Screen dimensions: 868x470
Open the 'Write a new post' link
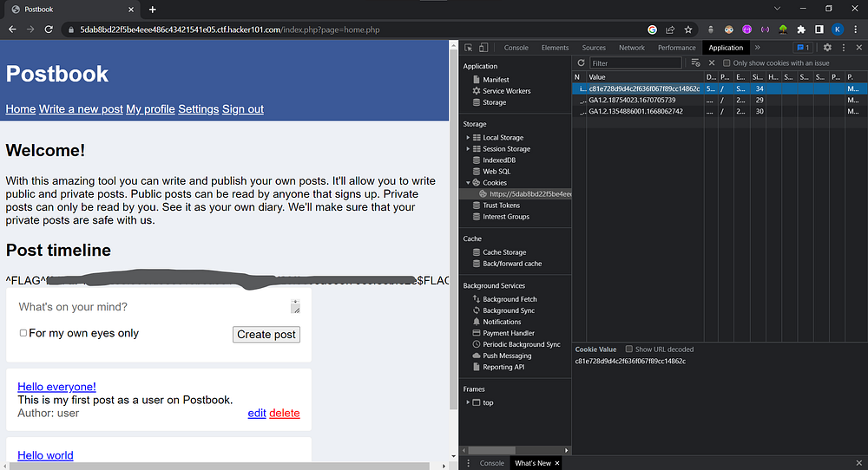[x=81, y=109]
